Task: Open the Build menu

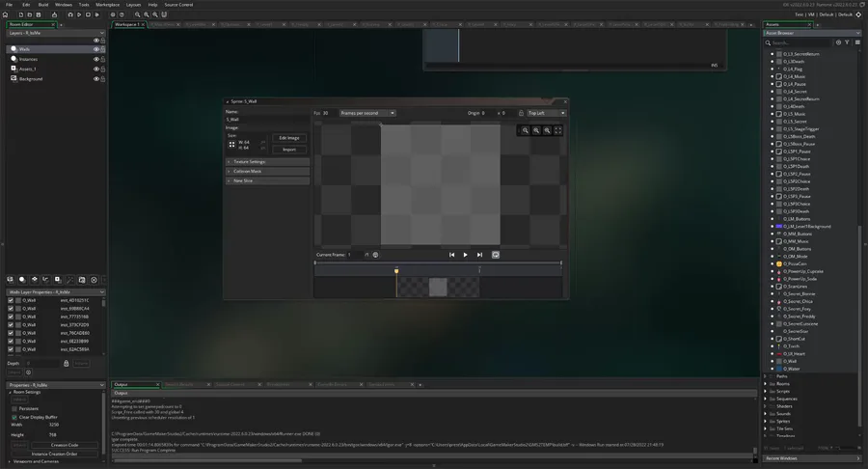Action: point(43,5)
